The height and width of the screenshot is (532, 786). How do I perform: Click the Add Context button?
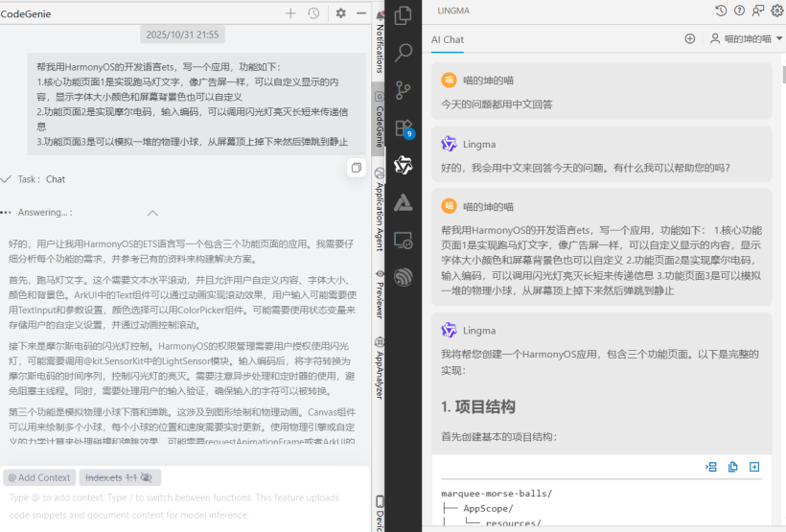(39, 477)
